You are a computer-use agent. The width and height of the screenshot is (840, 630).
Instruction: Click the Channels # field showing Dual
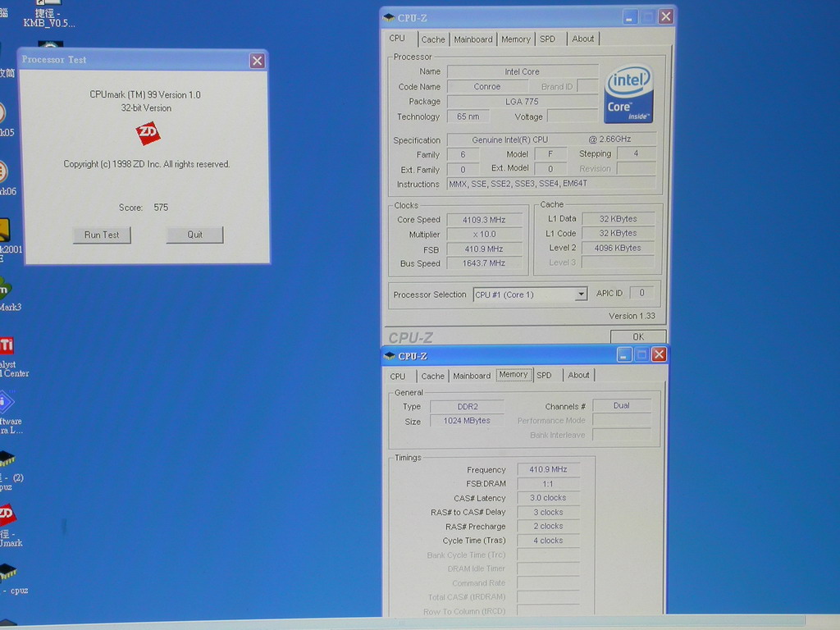pos(622,405)
